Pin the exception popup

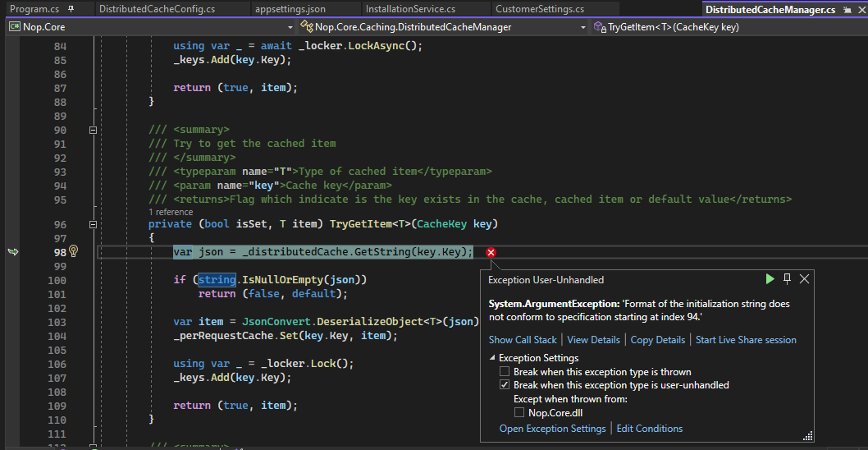pyautogui.click(x=788, y=279)
